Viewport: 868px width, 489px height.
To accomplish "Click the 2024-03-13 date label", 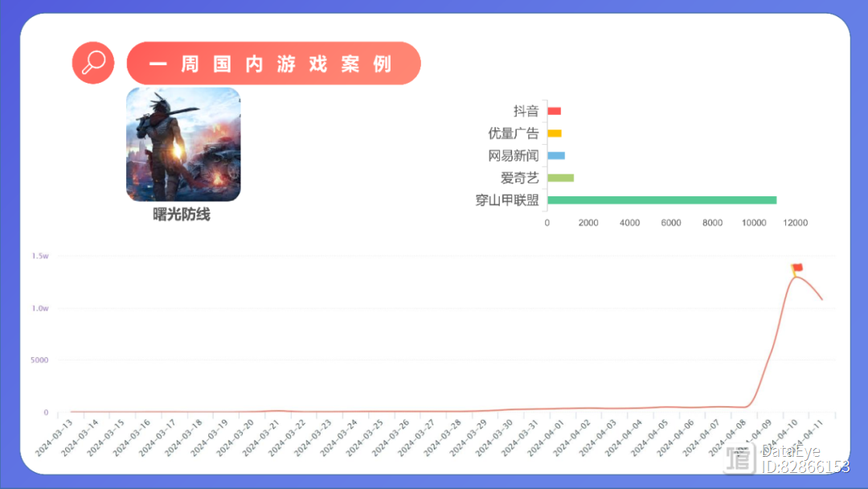I will coord(54,438).
